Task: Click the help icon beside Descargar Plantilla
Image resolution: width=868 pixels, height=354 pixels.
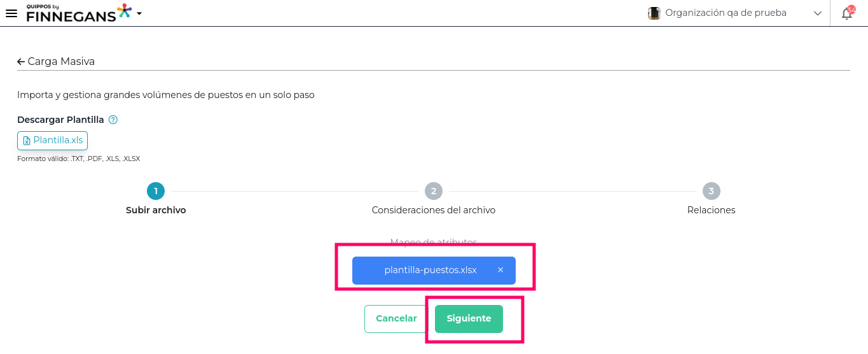Action: tap(113, 120)
